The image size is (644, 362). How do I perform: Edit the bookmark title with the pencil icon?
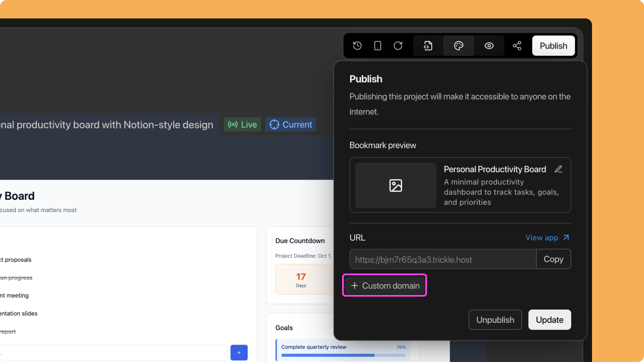(558, 169)
